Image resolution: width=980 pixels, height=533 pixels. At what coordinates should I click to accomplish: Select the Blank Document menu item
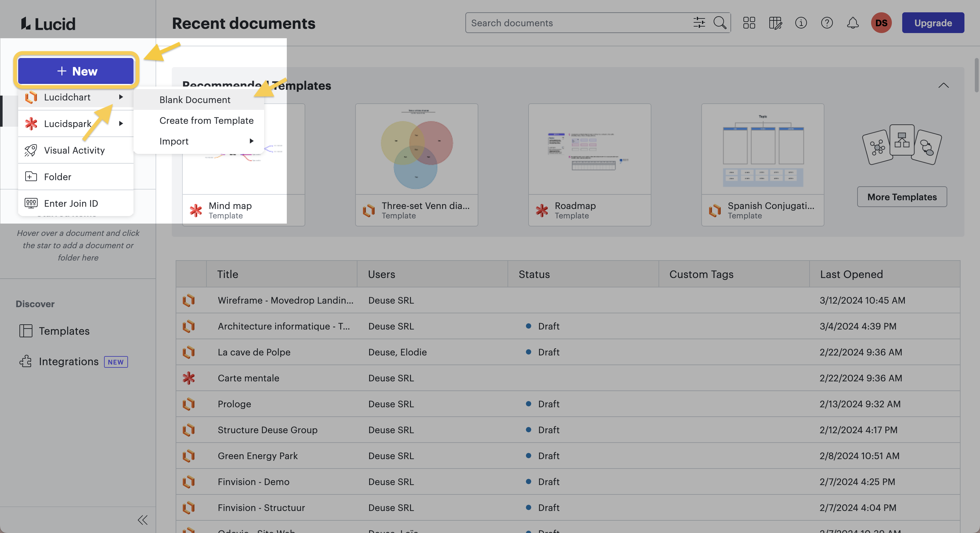[x=194, y=100]
